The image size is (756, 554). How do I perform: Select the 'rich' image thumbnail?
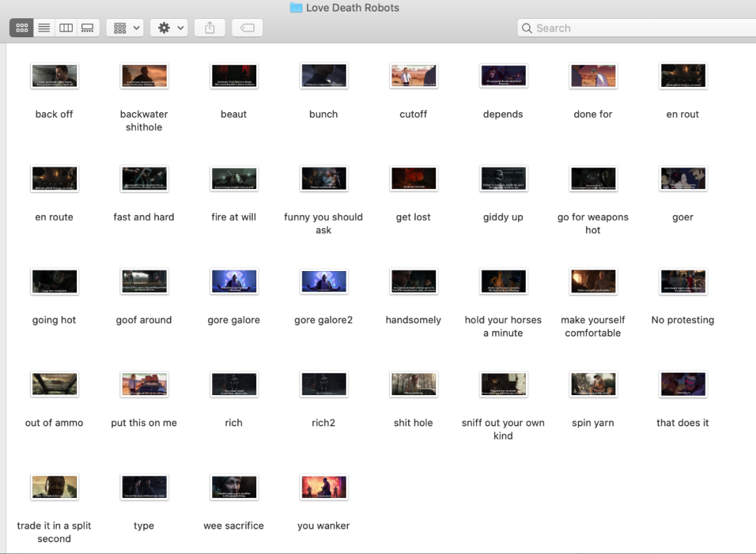point(234,385)
